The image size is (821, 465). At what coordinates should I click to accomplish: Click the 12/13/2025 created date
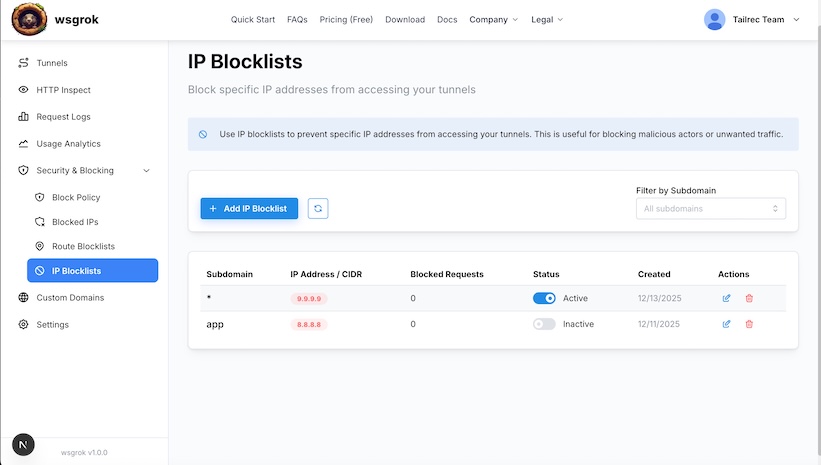[x=660, y=298]
